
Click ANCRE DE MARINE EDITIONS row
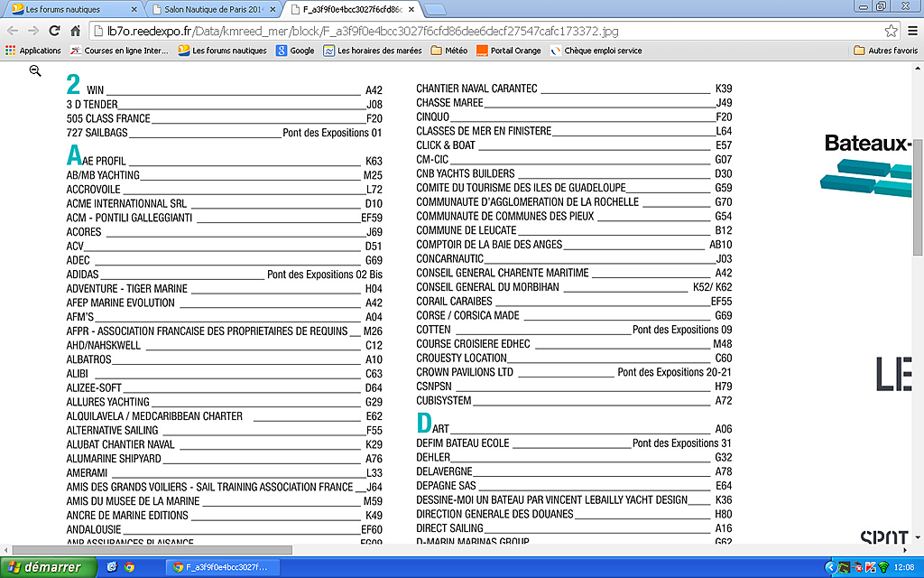pyautogui.click(x=224, y=515)
